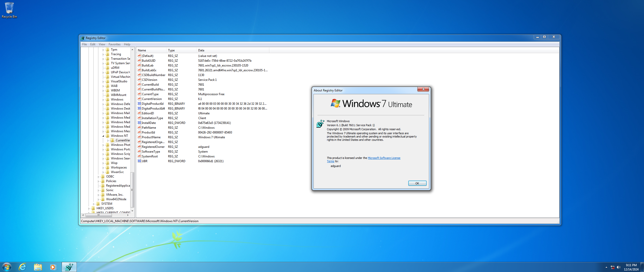Click the Show desktop strip
Viewport: 644px width, 272px height.
pos(642,267)
